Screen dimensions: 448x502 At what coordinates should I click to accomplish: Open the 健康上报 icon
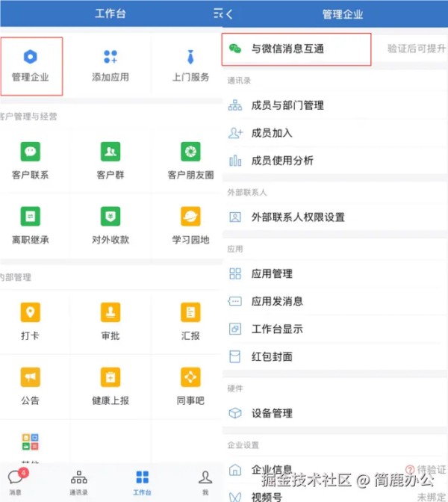coord(111,377)
